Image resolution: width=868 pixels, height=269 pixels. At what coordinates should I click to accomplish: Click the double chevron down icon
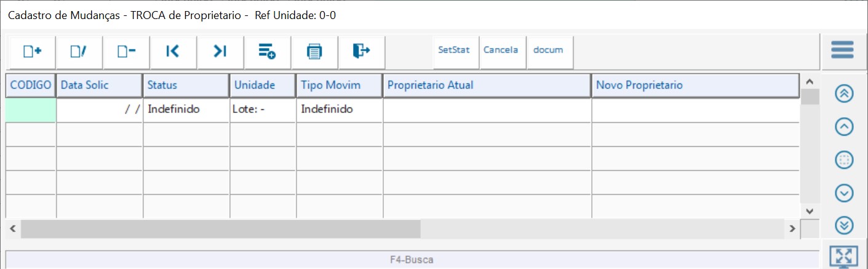pos(844,225)
